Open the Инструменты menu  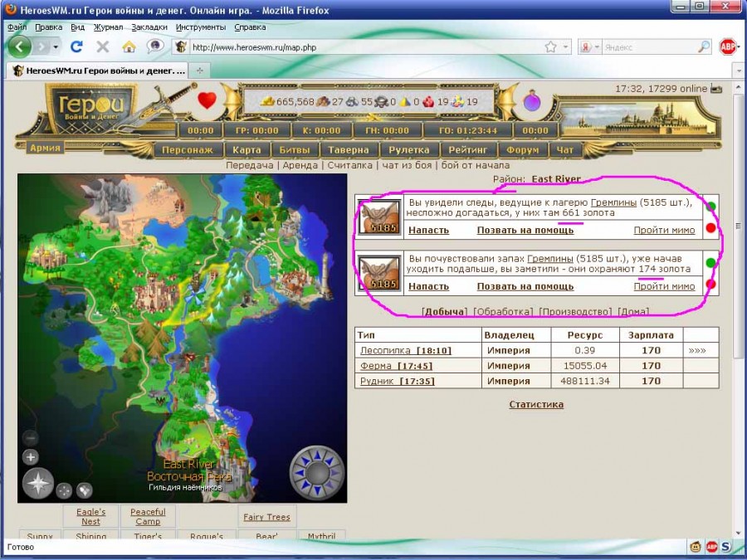(201, 27)
